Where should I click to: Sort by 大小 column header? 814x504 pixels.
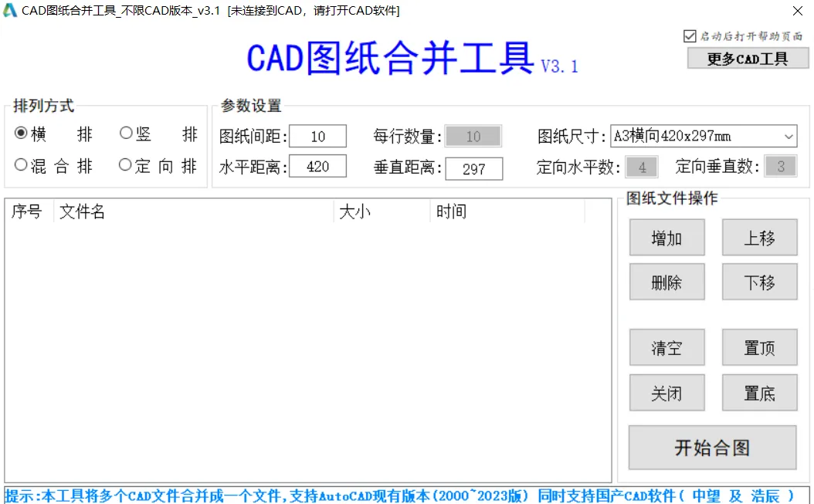pyautogui.click(x=382, y=211)
